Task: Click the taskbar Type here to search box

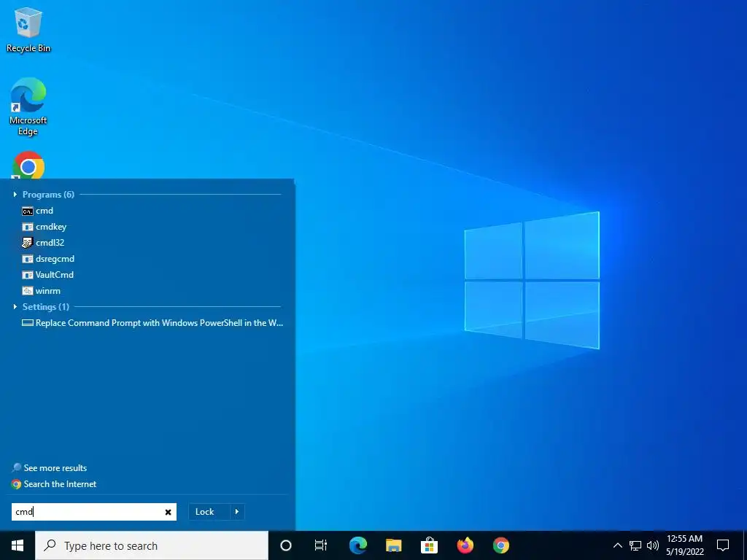Action: click(x=152, y=545)
